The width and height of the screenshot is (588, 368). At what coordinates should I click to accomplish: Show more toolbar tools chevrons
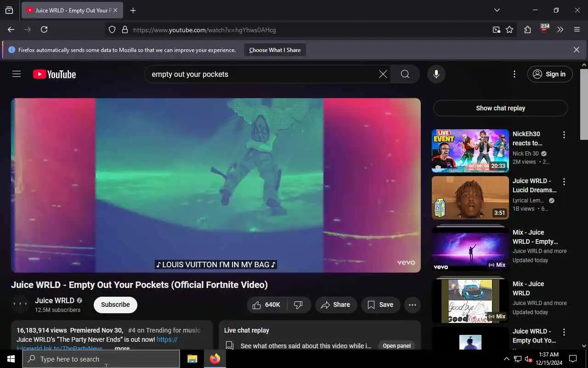[560, 30]
